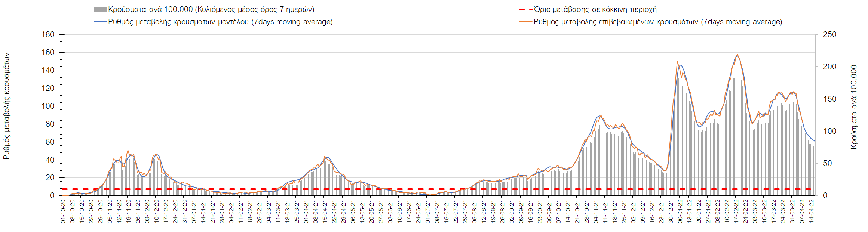Click the highest orange line peak near 17-02-22
The height and width of the screenshot is (232, 868).
737,55
